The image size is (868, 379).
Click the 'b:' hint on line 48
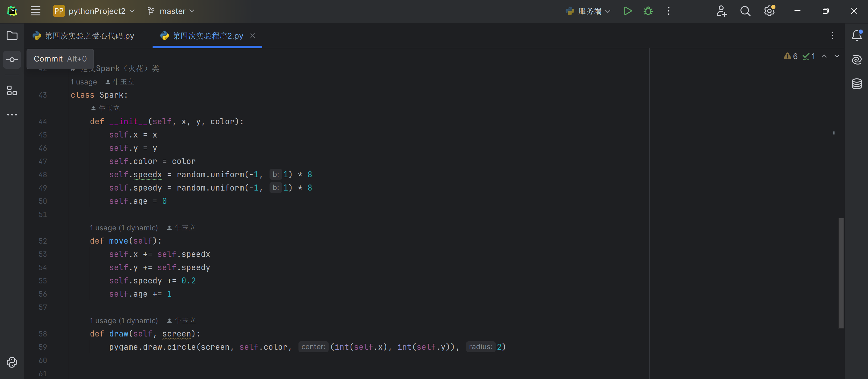click(276, 175)
